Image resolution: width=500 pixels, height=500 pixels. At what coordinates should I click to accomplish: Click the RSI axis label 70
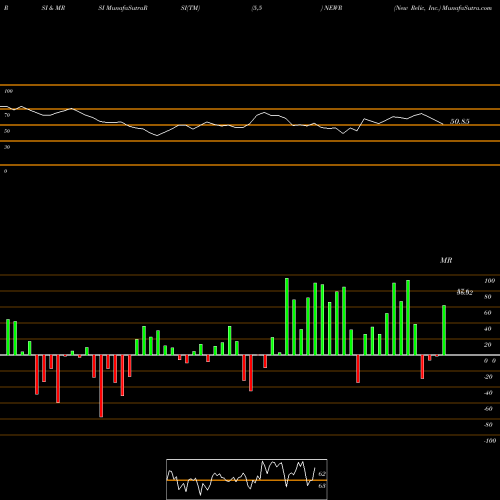point(7,115)
